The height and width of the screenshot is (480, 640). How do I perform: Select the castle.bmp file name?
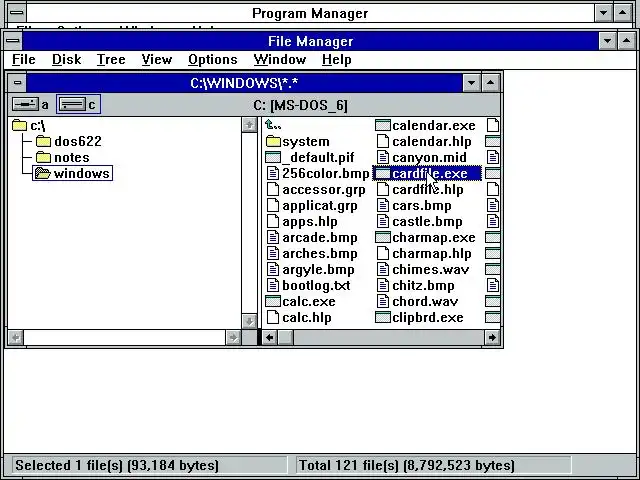(427, 221)
